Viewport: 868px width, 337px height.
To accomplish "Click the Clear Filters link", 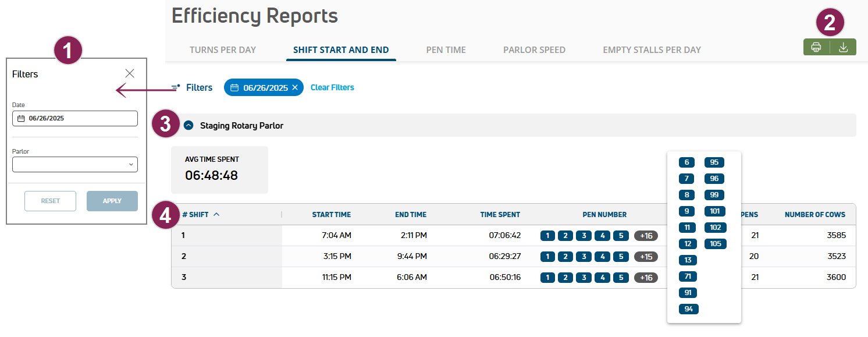I will point(332,87).
